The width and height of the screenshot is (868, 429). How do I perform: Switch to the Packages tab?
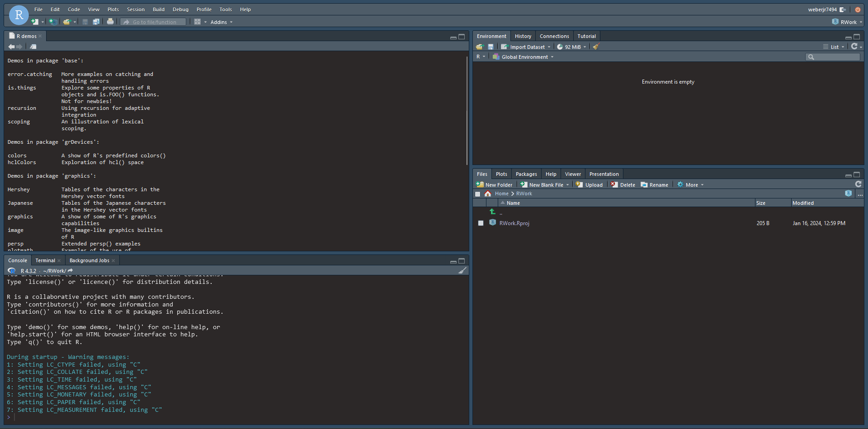[x=526, y=174]
